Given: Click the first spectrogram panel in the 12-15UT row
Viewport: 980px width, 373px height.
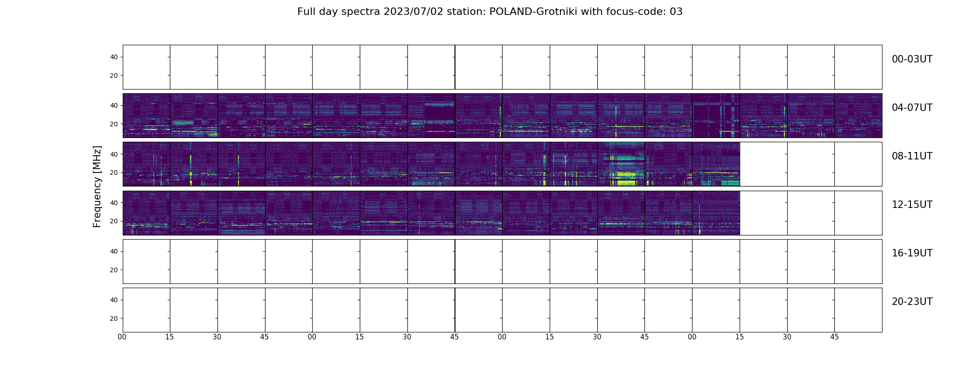Looking at the screenshot, I should pyautogui.click(x=147, y=213).
